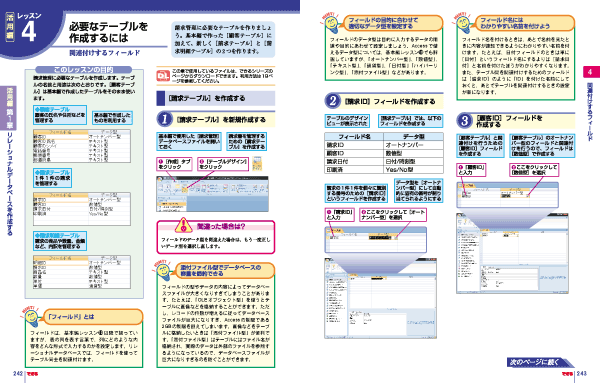Click the field name cell in 顧客ID screenshot
This screenshot has height=383, width=600.
tap(481, 196)
